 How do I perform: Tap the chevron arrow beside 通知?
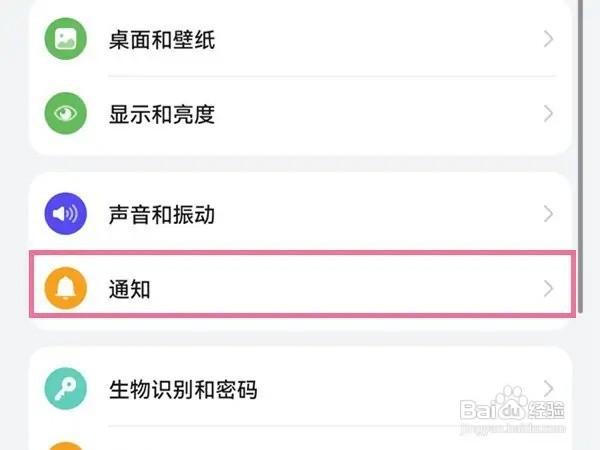(x=548, y=289)
